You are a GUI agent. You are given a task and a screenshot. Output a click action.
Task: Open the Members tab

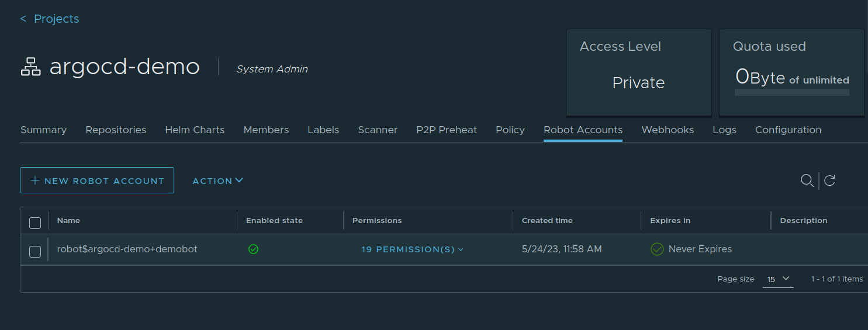point(266,130)
